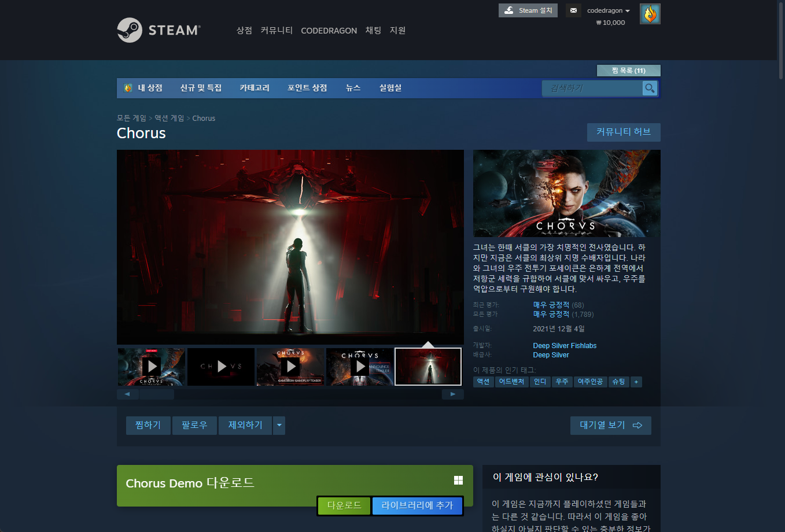Click 액션 게임 breadcrumb link
Image resolution: width=785 pixels, height=532 pixels.
[169, 118]
